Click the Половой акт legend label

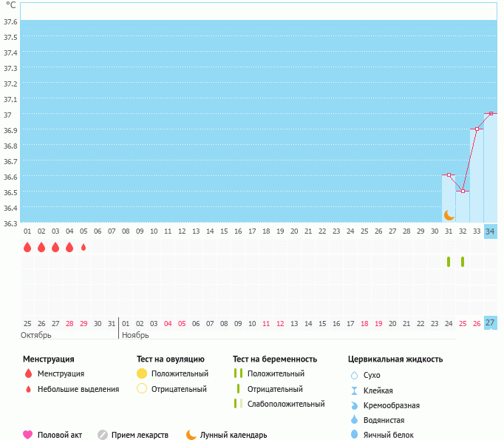62,435
